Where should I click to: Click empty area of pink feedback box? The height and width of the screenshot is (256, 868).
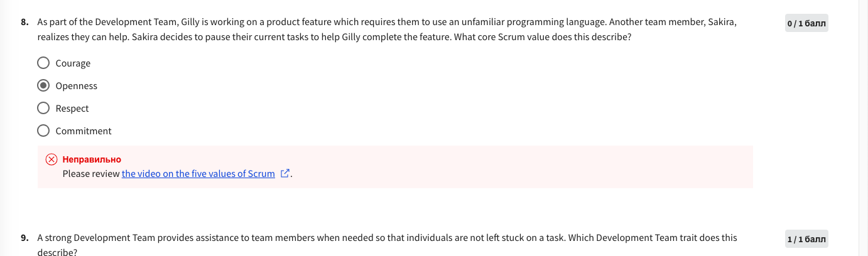pos(515,166)
